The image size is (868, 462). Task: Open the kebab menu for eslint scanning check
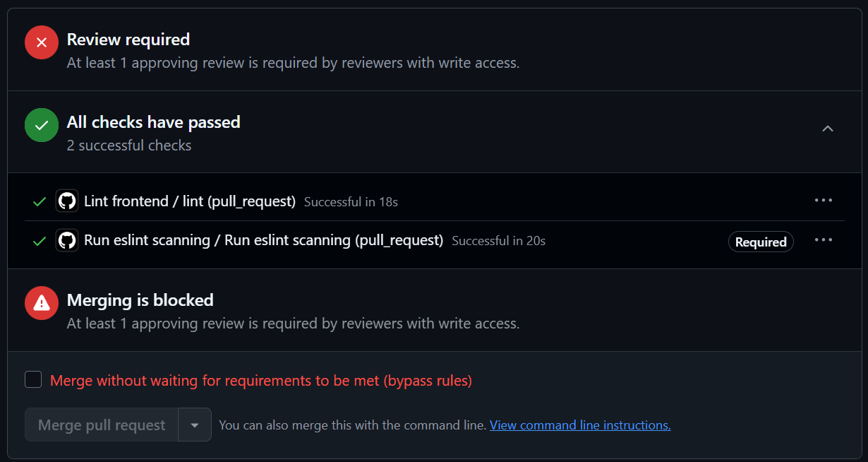[823, 241]
